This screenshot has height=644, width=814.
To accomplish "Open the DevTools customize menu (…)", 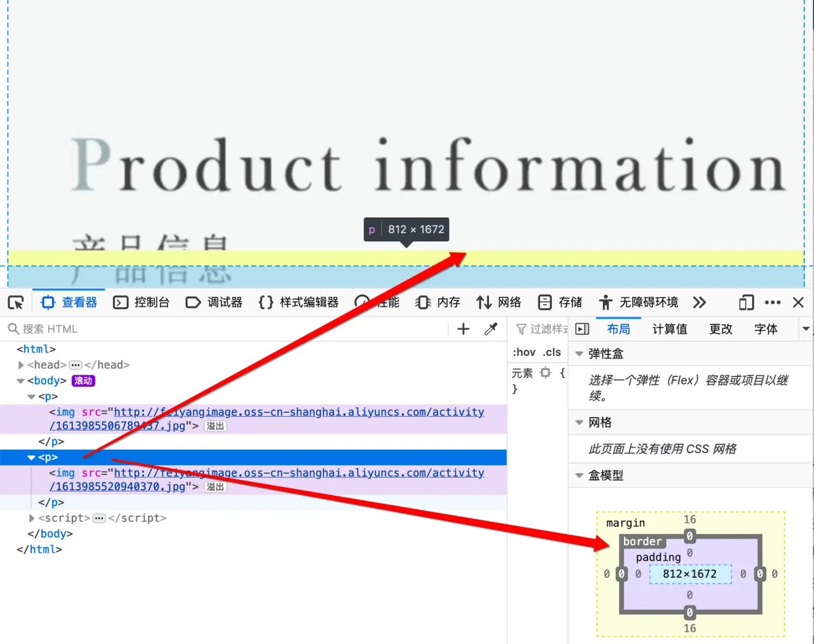I will pos(772,303).
